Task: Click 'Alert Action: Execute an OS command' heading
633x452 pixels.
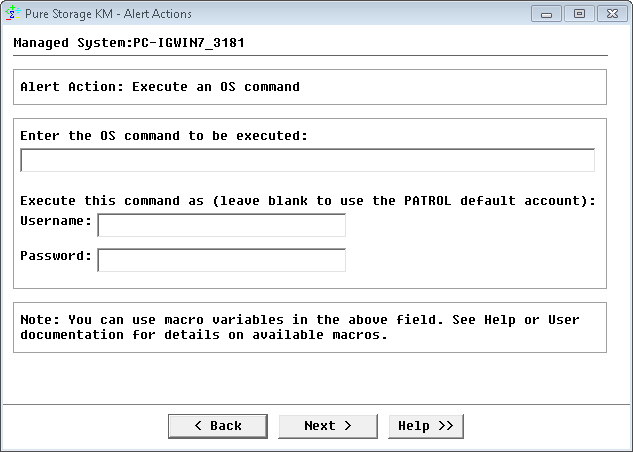Action: [160, 87]
